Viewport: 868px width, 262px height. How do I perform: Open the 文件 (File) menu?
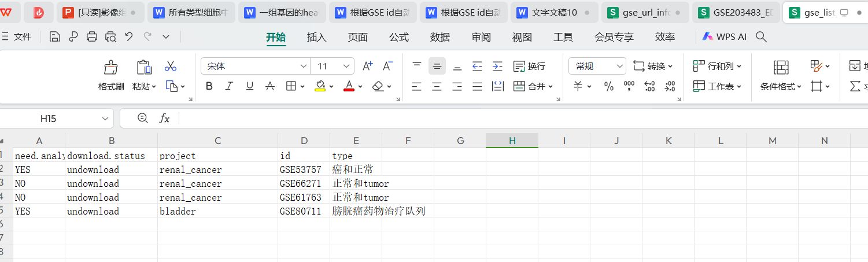pyautogui.click(x=16, y=37)
